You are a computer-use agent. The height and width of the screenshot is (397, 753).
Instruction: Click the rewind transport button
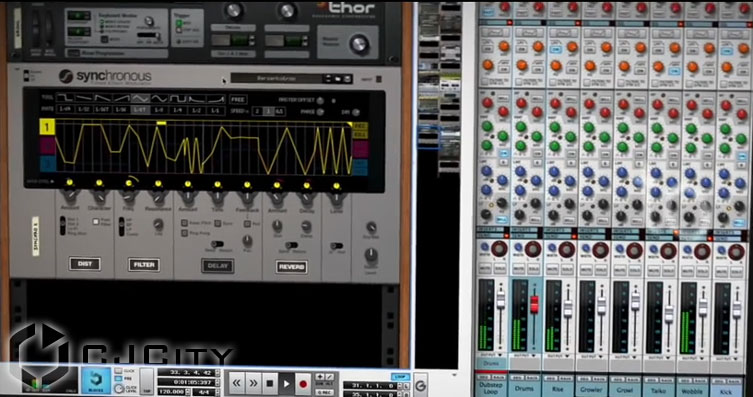[236, 384]
